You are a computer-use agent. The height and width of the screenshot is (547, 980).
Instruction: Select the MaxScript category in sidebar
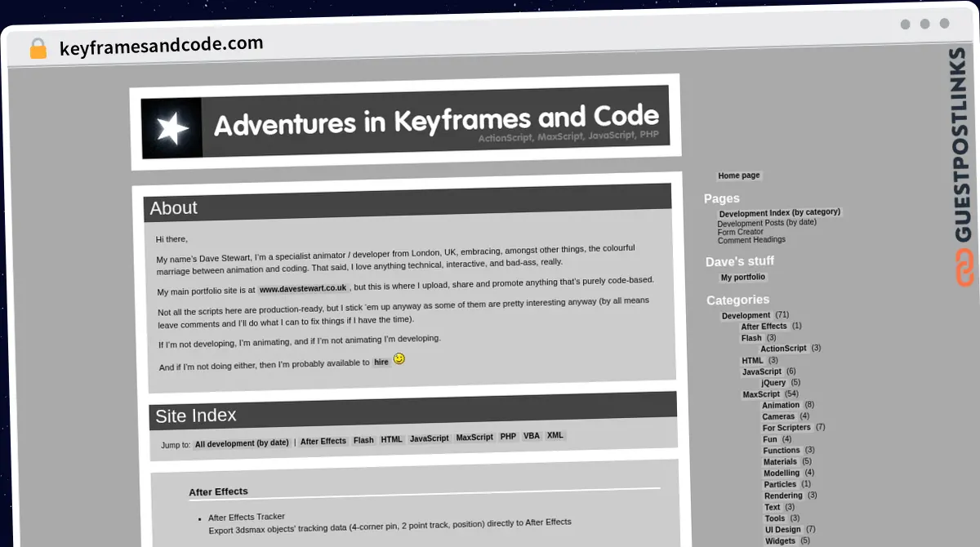[x=761, y=394]
